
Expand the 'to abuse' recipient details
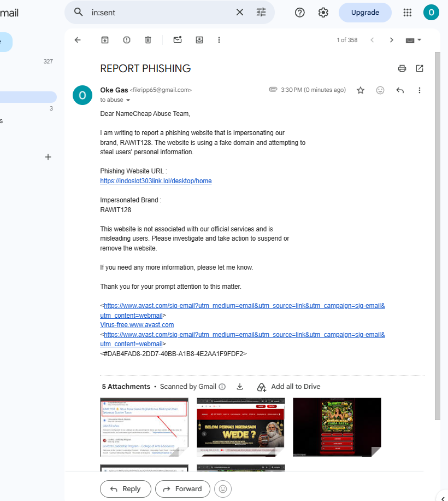(x=128, y=100)
